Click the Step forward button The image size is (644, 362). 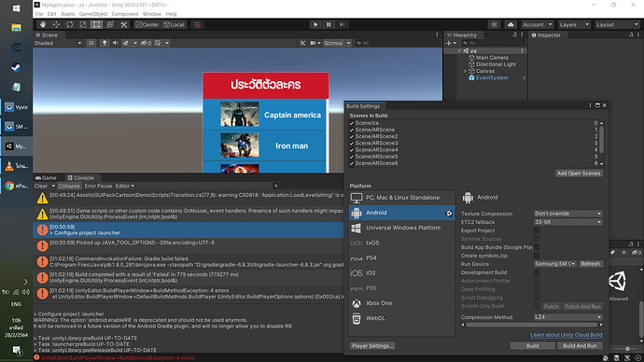(x=342, y=24)
